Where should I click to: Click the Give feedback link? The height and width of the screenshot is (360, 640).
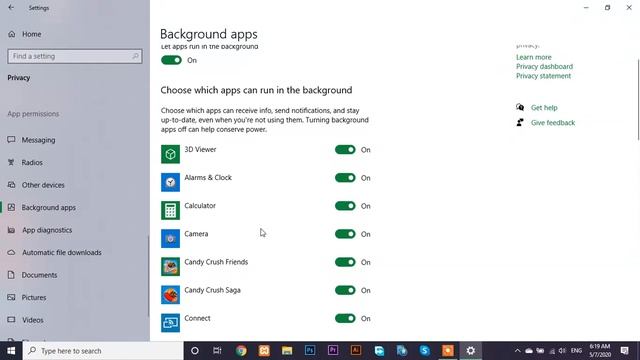click(553, 123)
